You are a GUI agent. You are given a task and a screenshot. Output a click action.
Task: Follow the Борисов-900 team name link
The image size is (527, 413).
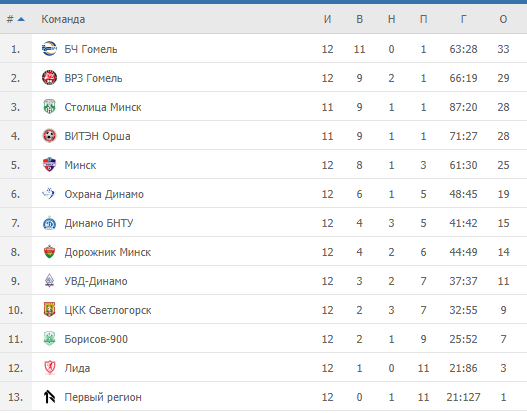pyautogui.click(x=96, y=339)
